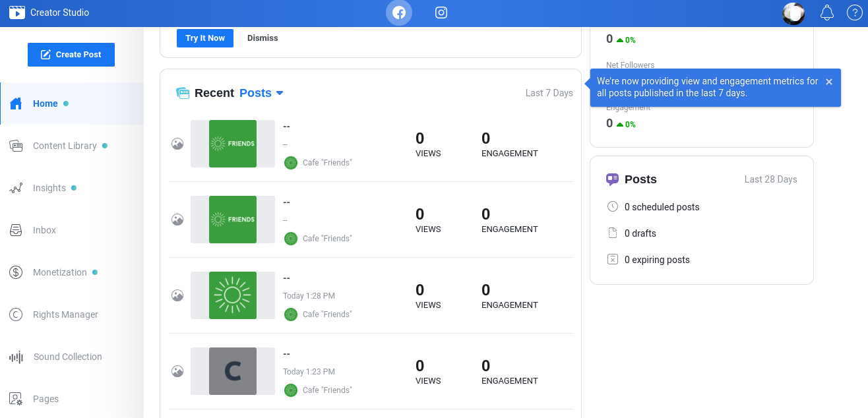Open help question mark icon
The image size is (868, 418).
(853, 13)
